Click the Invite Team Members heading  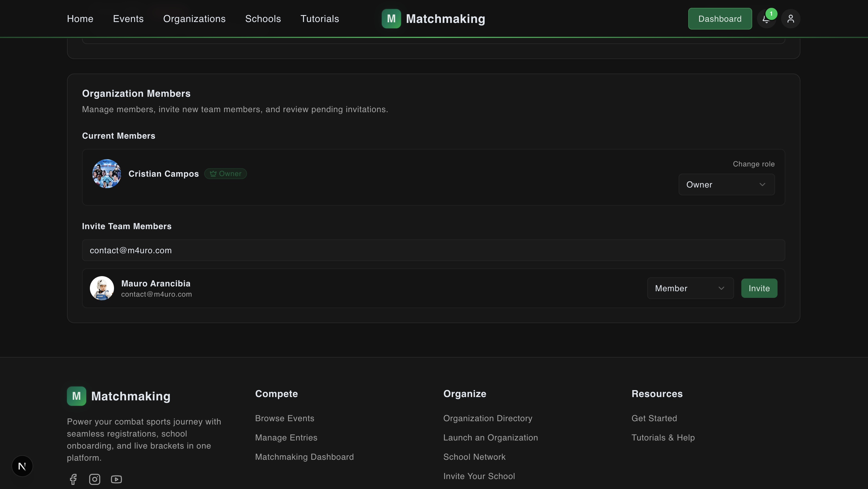pos(127,226)
